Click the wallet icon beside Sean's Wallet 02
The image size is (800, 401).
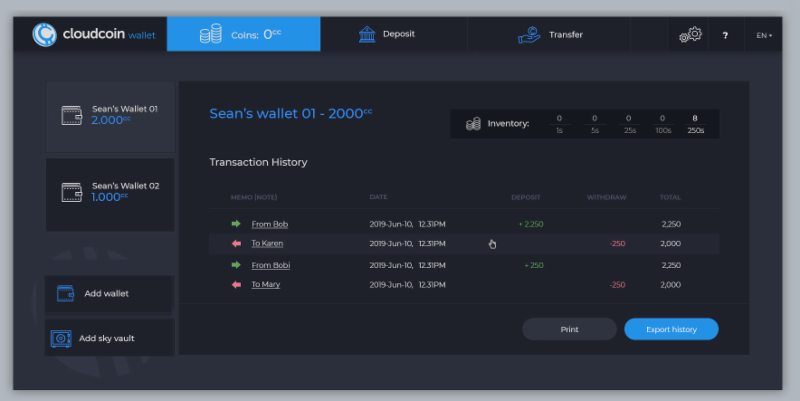(x=71, y=192)
